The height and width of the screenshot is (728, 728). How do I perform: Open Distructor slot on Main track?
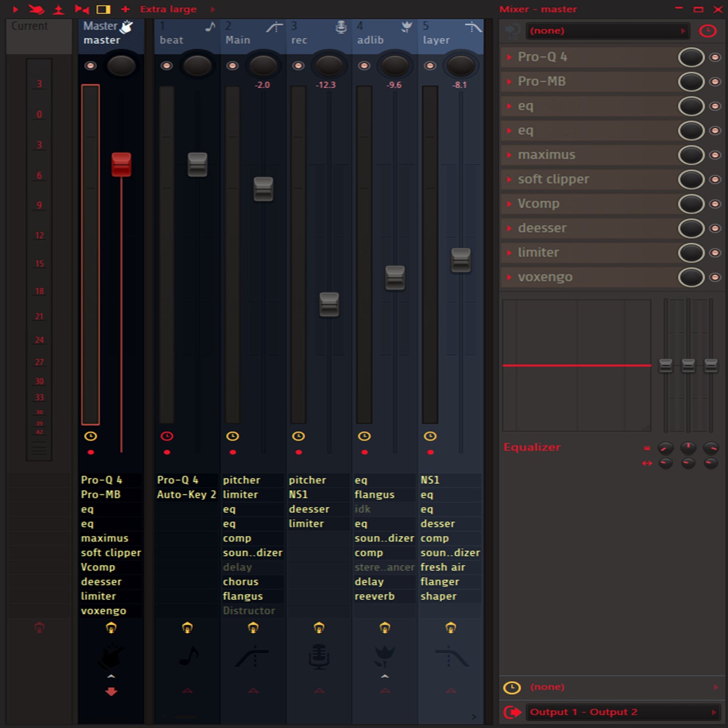pyautogui.click(x=253, y=611)
